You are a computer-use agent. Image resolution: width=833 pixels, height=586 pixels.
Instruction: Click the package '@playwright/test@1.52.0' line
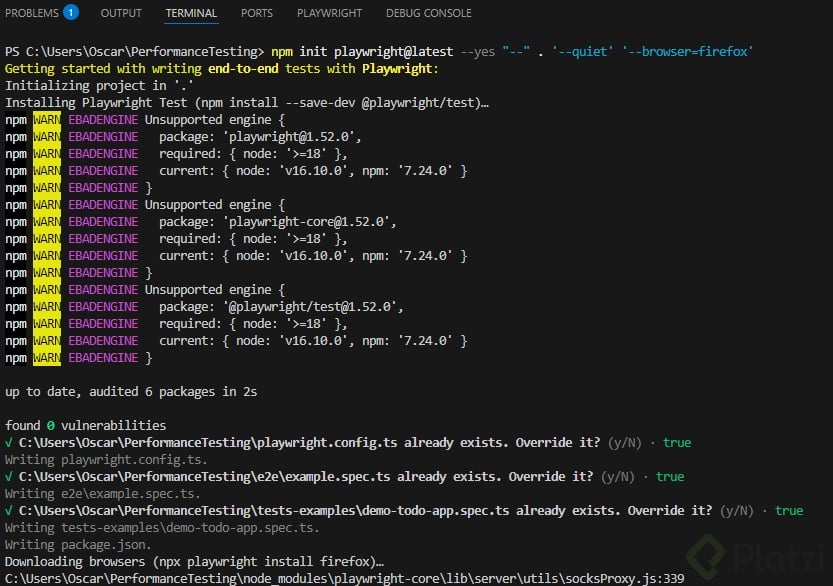coord(204,307)
